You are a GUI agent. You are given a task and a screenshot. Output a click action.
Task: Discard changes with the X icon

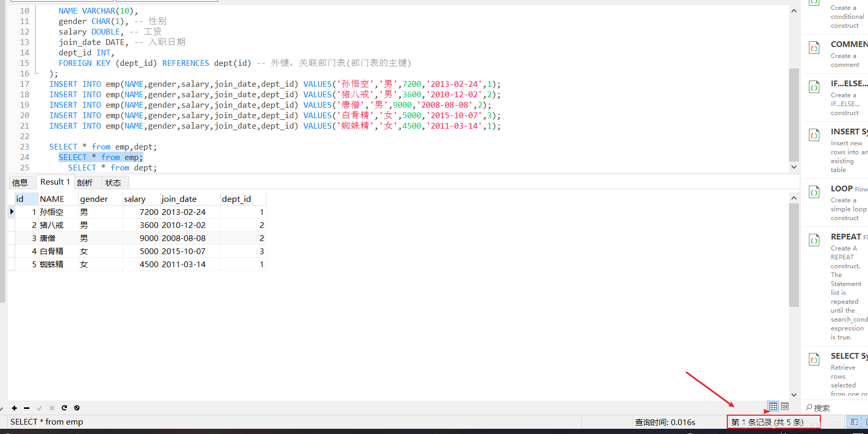[52, 408]
